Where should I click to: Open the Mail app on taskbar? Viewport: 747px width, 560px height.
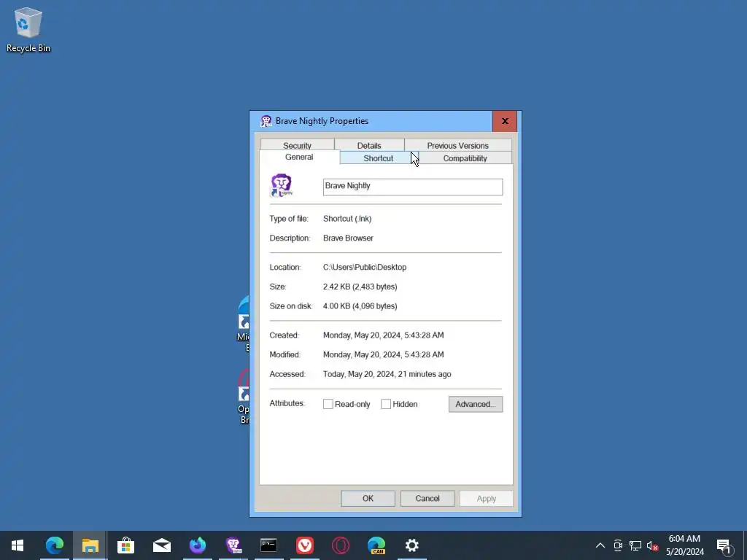(x=161, y=545)
